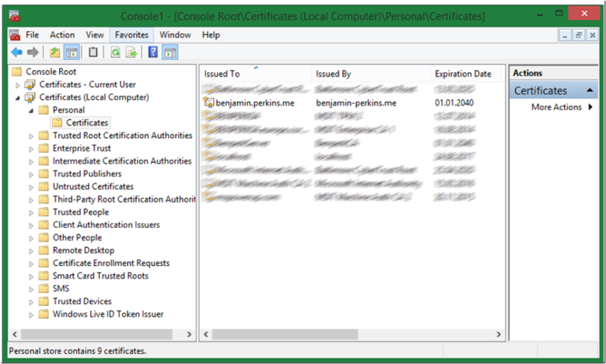Click the Refresh toolbar icon
The image size is (606, 364).
click(x=115, y=52)
